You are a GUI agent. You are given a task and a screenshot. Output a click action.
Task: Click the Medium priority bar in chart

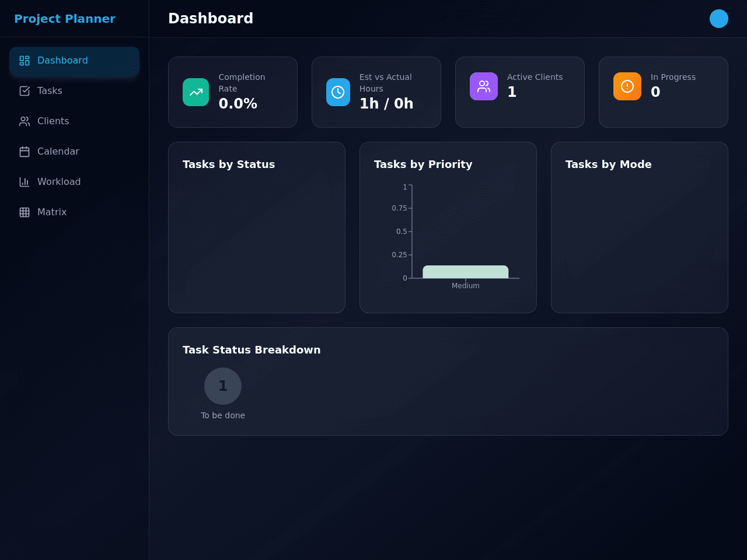tap(466, 272)
